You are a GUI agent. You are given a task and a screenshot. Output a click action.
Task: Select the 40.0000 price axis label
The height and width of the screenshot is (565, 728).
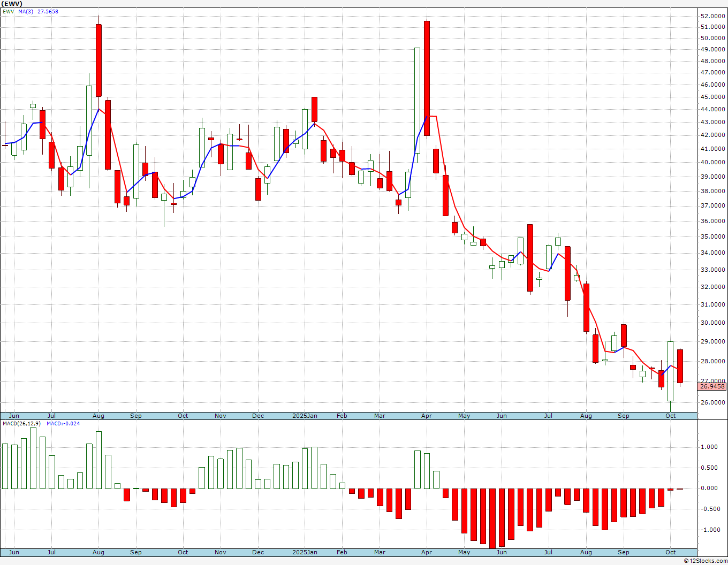pos(712,163)
